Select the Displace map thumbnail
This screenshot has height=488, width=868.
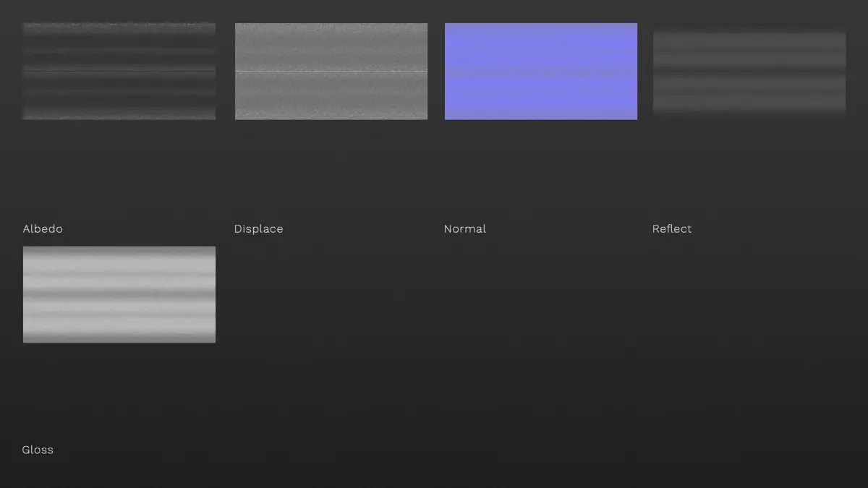(331, 71)
